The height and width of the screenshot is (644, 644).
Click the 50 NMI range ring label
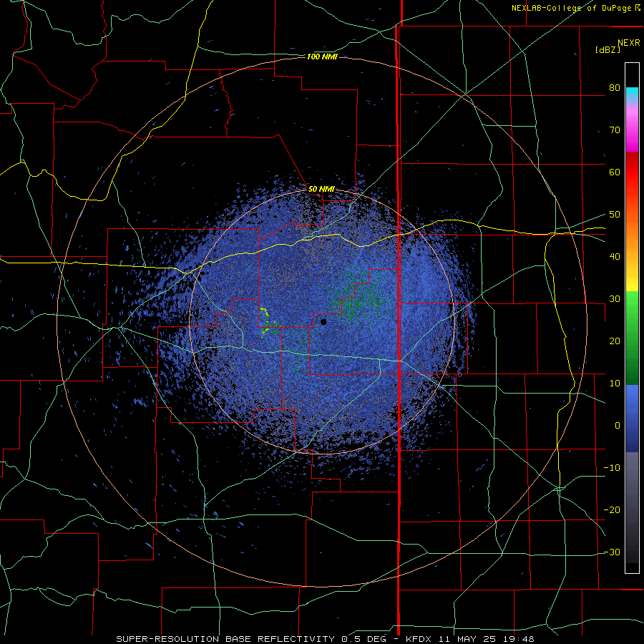pos(321,190)
